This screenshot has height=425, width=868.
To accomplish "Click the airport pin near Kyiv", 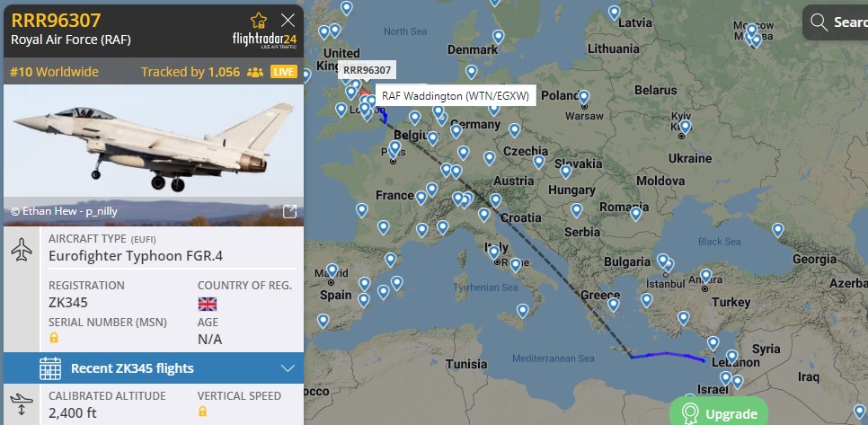I will coord(686,127).
